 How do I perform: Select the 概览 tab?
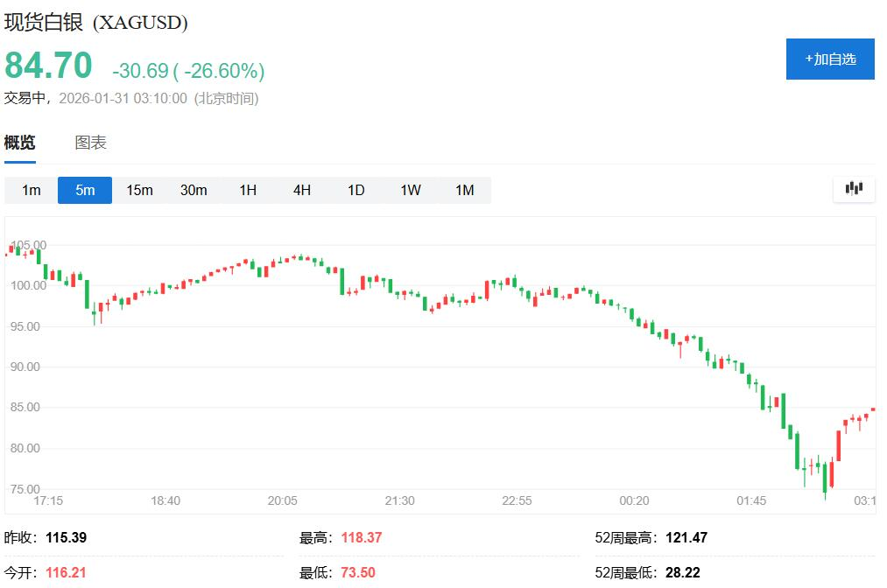click(19, 143)
